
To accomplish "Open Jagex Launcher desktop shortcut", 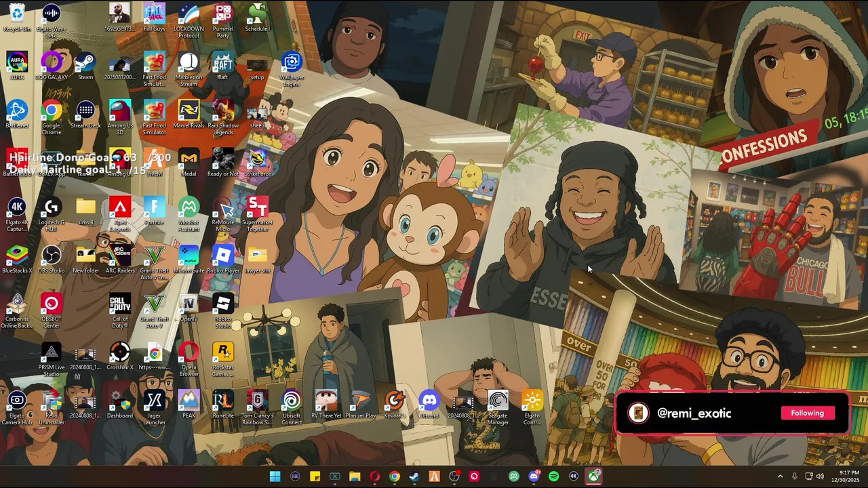I will (x=154, y=408).
